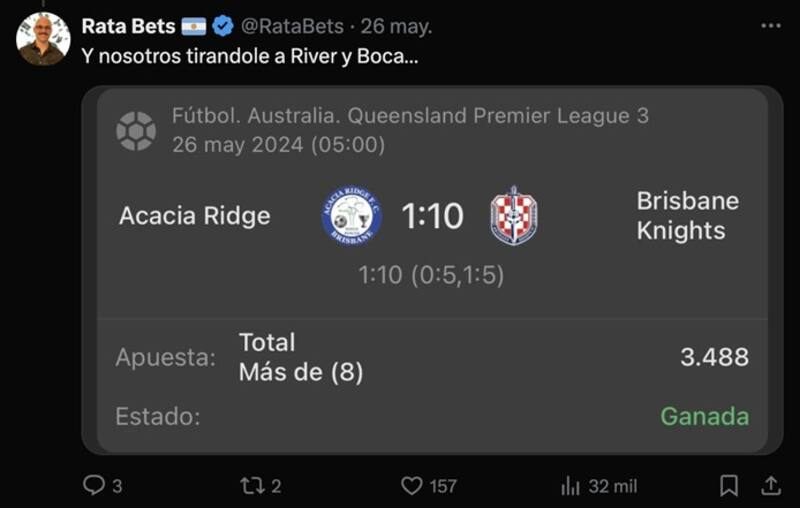Click the soccer ball sport icon
This screenshot has width=800, height=508.
(136, 130)
